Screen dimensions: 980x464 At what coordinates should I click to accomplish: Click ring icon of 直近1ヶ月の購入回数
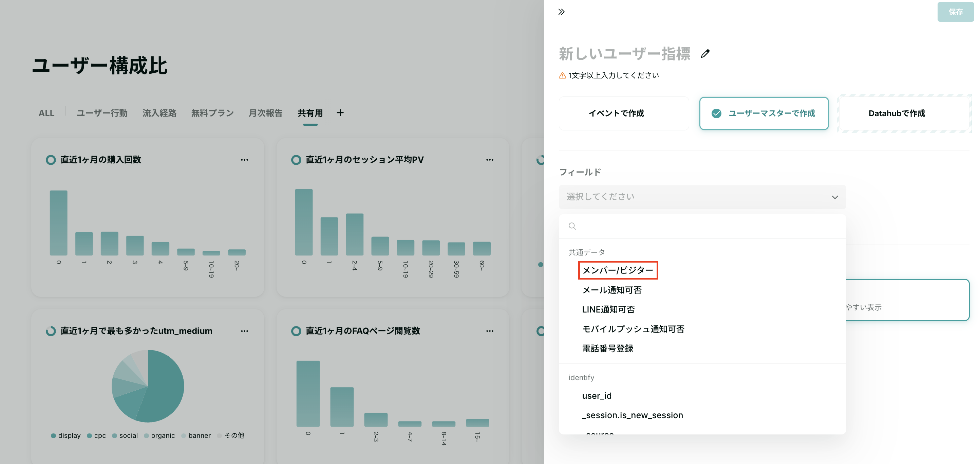(51, 160)
